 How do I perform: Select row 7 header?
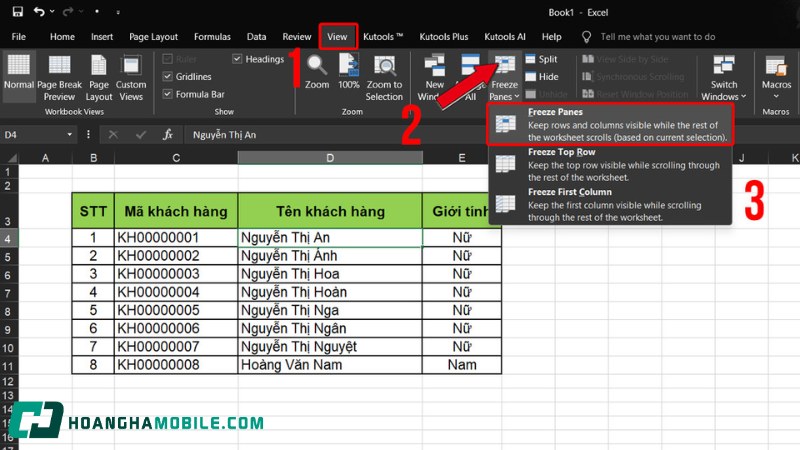(x=8, y=293)
